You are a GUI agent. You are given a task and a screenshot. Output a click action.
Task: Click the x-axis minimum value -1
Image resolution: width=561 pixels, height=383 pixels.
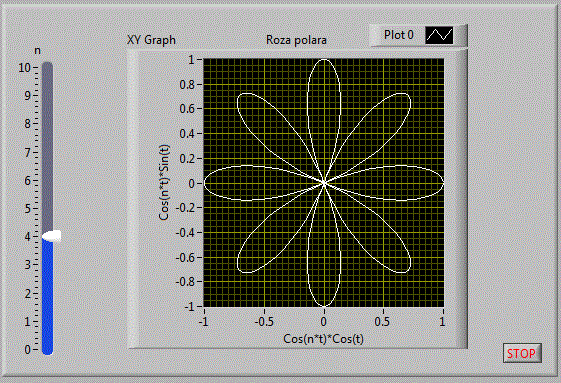tap(204, 321)
